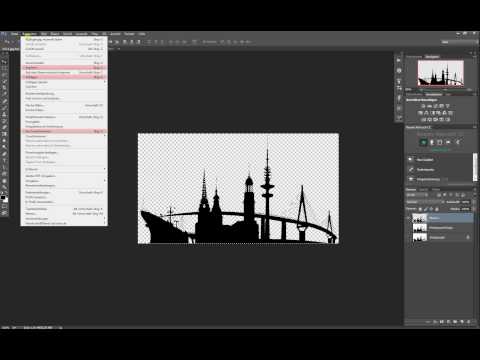480x360 pixels.
Task: Click the trash icon in Layers panel footer
Action: [x=469, y=322]
